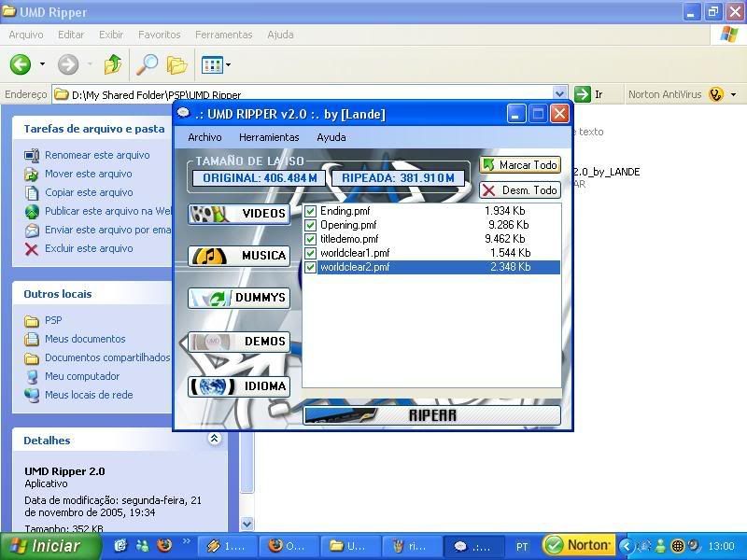Expand hidden system tray icons arrow
The width and height of the screenshot is (747, 560).
[627, 546]
